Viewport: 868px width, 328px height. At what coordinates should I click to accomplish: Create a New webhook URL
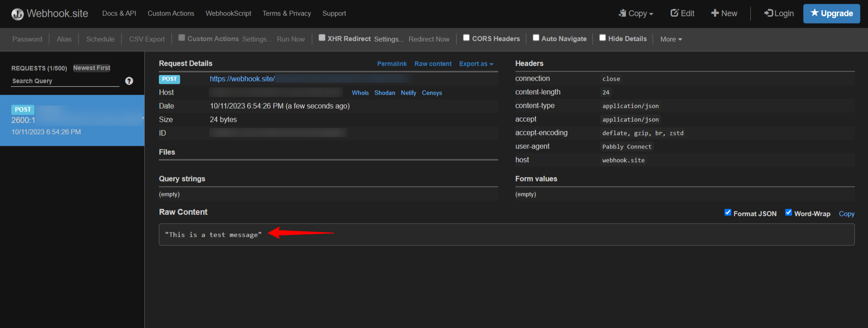(x=724, y=14)
